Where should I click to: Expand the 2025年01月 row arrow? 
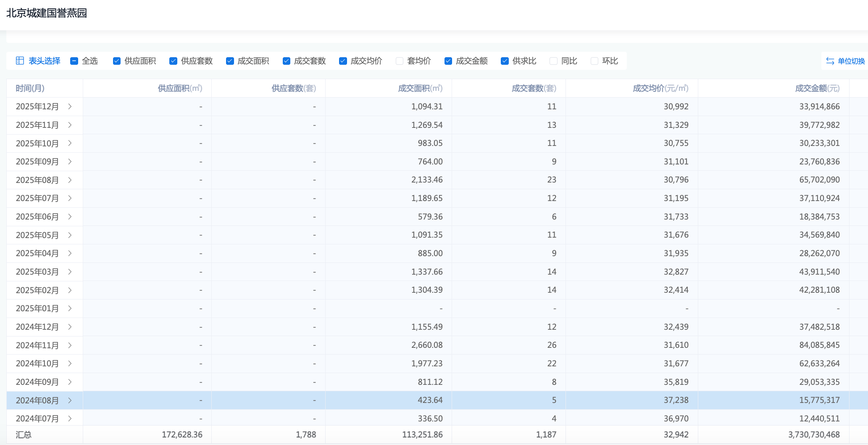(70, 308)
